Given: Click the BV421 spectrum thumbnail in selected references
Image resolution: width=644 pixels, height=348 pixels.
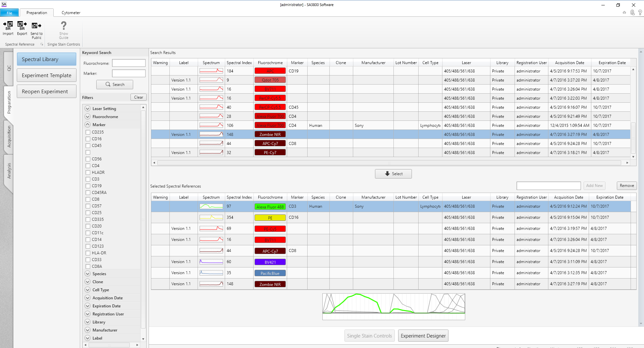Looking at the screenshot, I should click(x=211, y=262).
